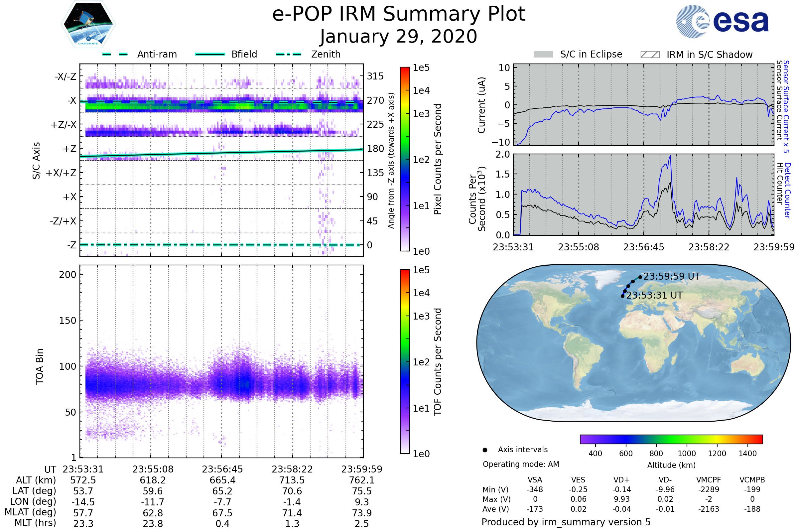Screen dimensions: 798x532
Task: Click the Produced by irm_summary version text
Action: pyautogui.click(x=566, y=522)
